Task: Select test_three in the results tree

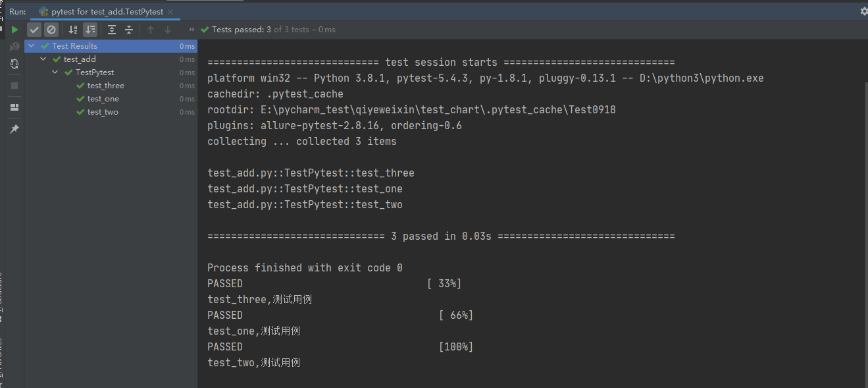Action: 105,86
